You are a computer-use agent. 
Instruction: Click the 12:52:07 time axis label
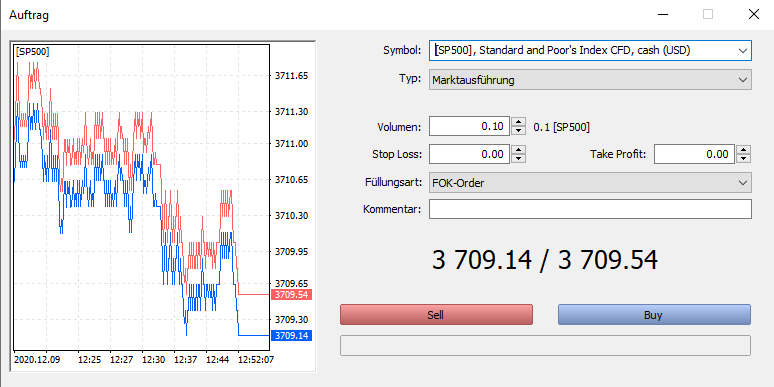point(256,359)
